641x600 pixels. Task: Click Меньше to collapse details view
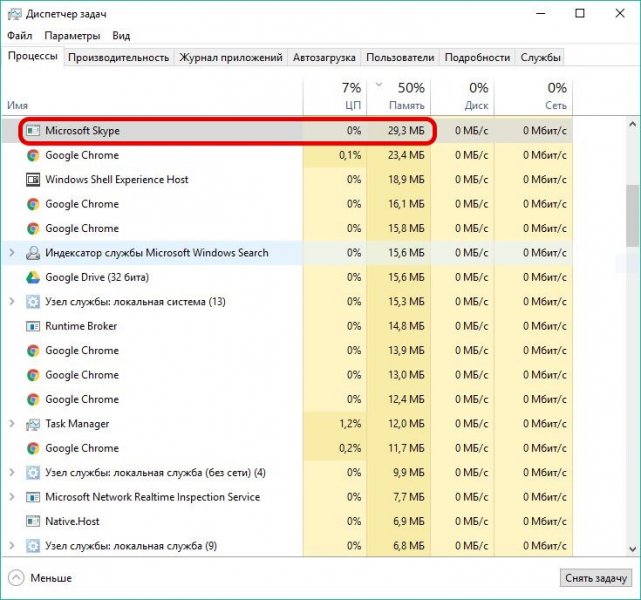coord(40,578)
